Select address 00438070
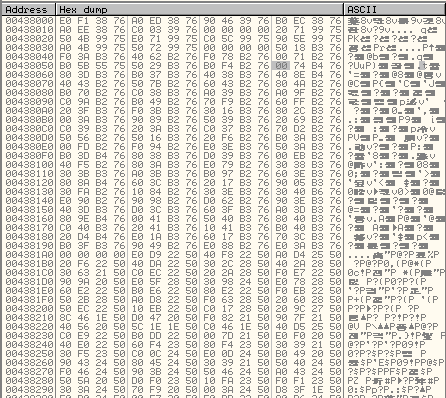This screenshot has width=446, height=398. [x=29, y=84]
